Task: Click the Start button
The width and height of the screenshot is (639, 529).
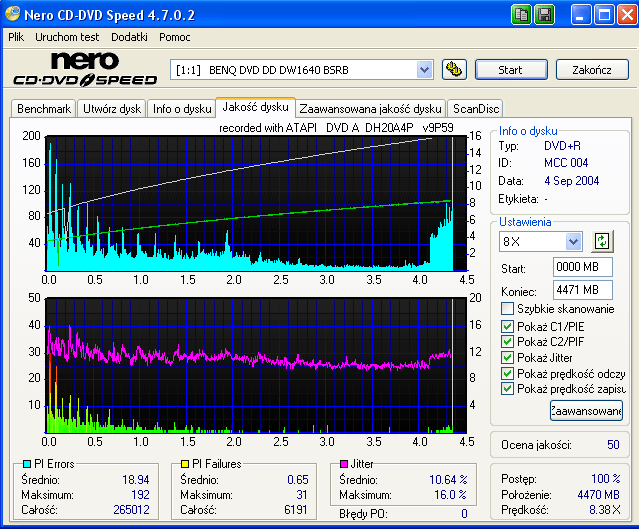Action: (511, 70)
